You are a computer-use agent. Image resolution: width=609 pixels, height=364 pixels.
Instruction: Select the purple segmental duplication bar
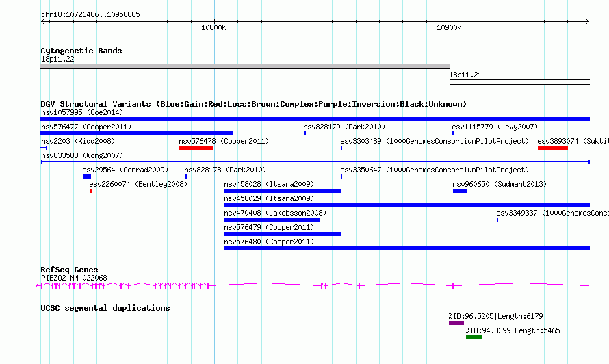point(456,323)
